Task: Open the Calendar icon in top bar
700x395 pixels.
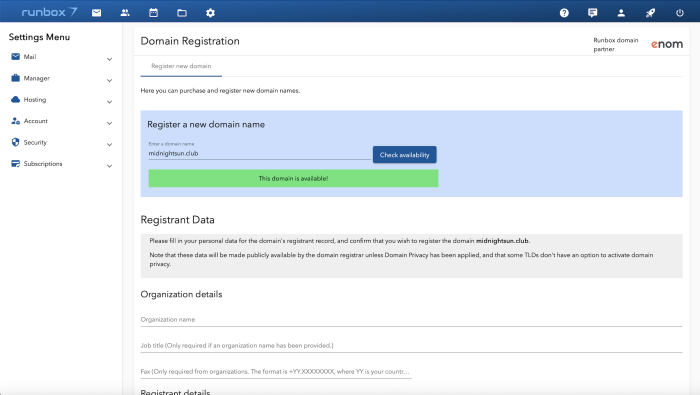Action: coord(154,13)
